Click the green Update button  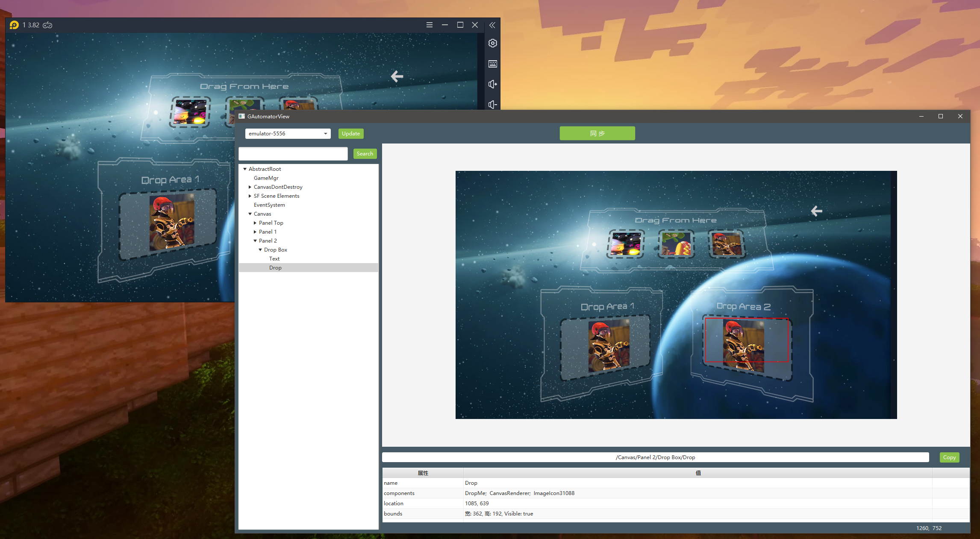(350, 134)
